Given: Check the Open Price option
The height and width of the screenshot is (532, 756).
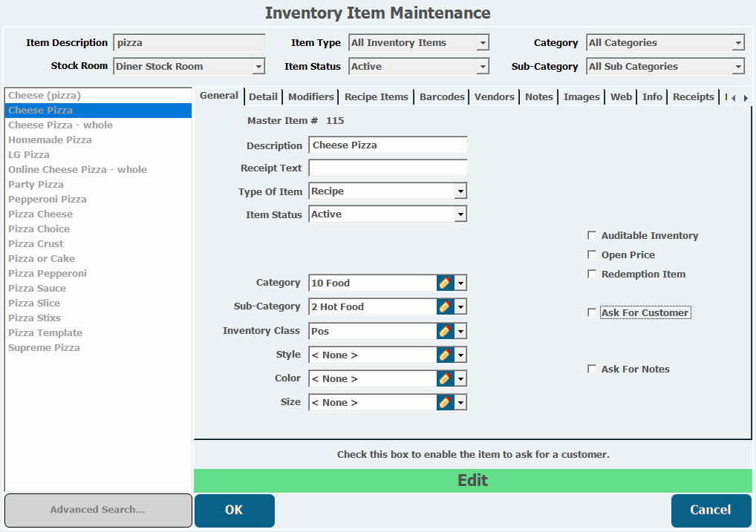Looking at the screenshot, I should point(592,254).
